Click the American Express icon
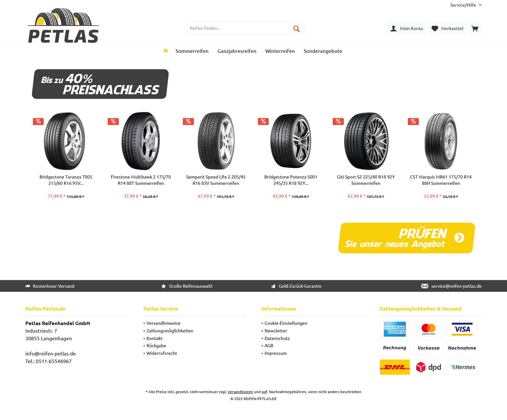Image resolution: width=507 pixels, height=420 pixels. [x=395, y=329]
